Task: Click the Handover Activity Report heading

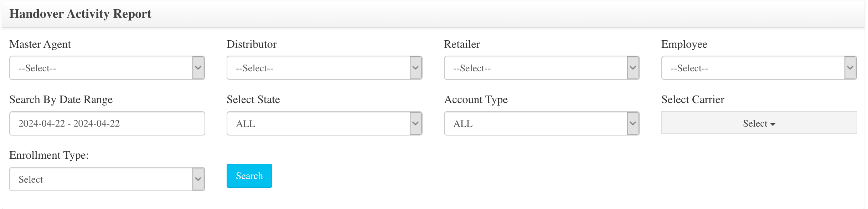Action: click(80, 14)
